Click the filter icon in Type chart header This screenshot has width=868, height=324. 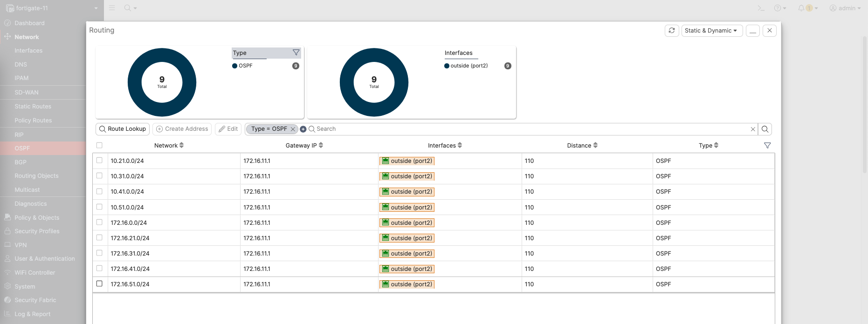(296, 53)
